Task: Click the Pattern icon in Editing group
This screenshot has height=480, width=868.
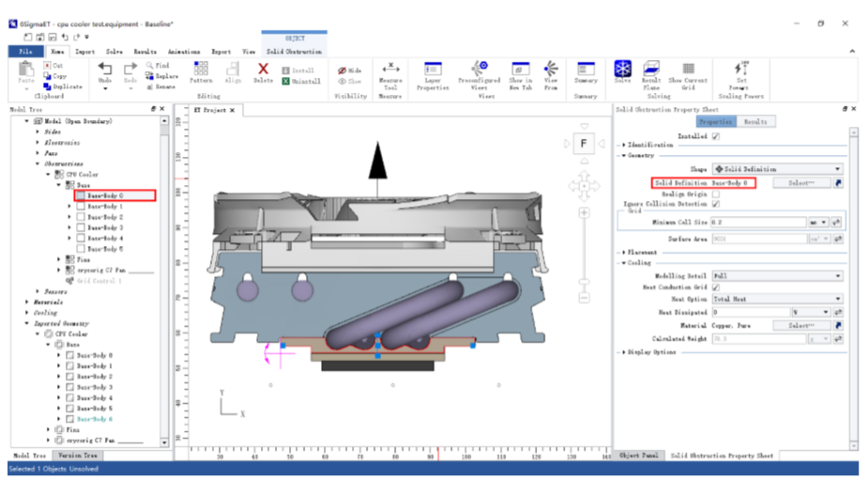Action: click(x=201, y=70)
